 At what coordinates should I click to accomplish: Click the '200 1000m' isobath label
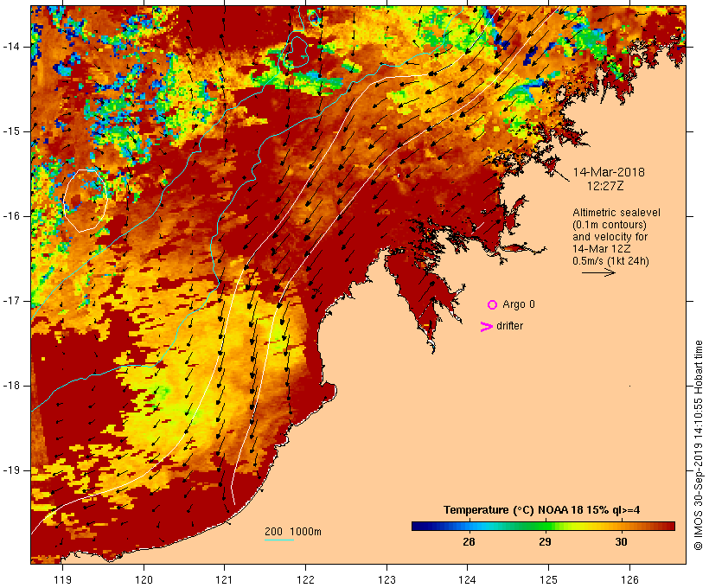coord(293,532)
